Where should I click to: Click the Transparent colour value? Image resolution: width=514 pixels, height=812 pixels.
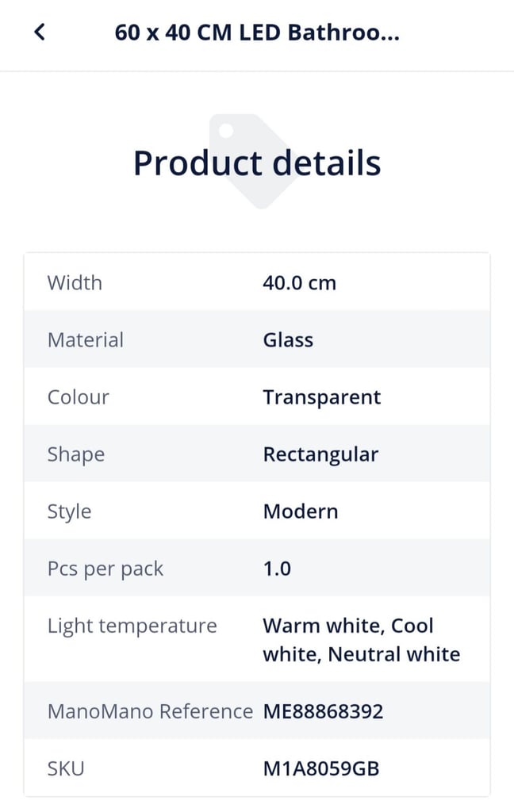(322, 398)
